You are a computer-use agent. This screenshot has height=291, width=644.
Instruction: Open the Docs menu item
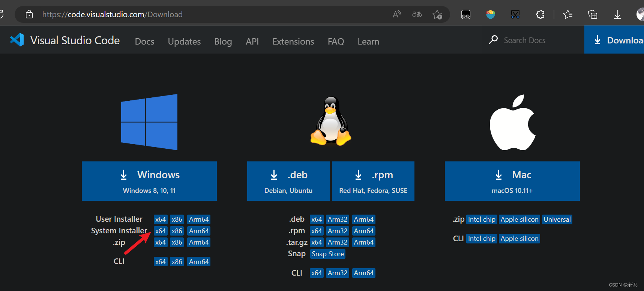point(145,42)
